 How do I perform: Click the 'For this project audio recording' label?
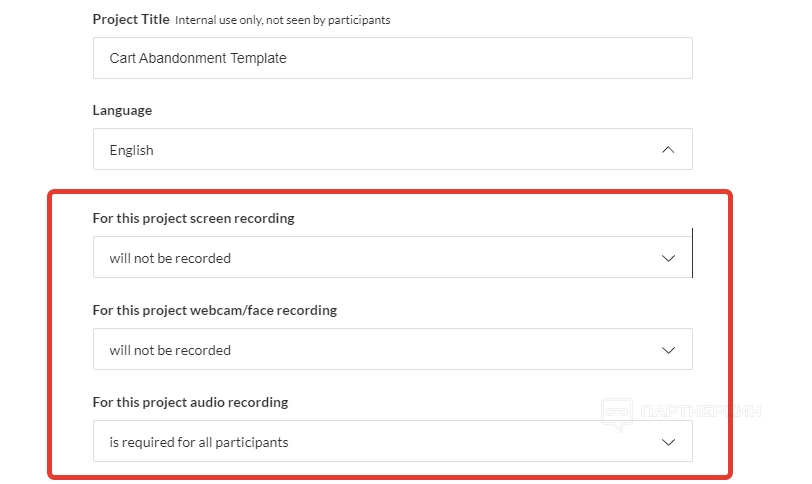pyautogui.click(x=190, y=402)
